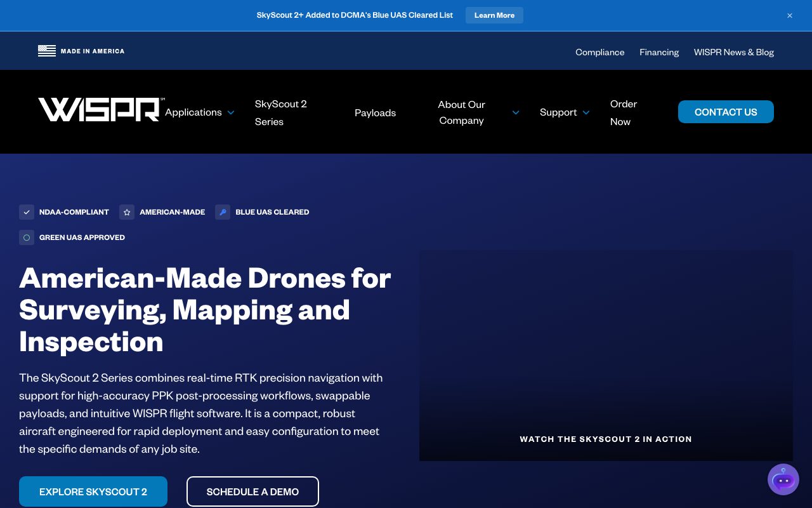This screenshot has height=508, width=812.
Task: Click the WISPR logo
Action: [x=100, y=109]
